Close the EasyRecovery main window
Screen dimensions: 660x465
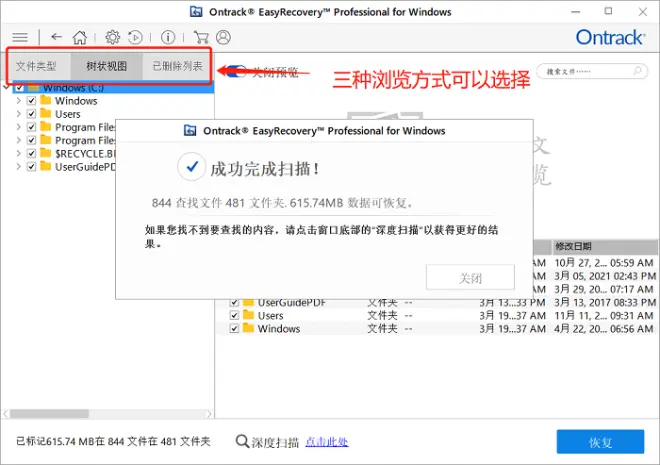point(642,12)
